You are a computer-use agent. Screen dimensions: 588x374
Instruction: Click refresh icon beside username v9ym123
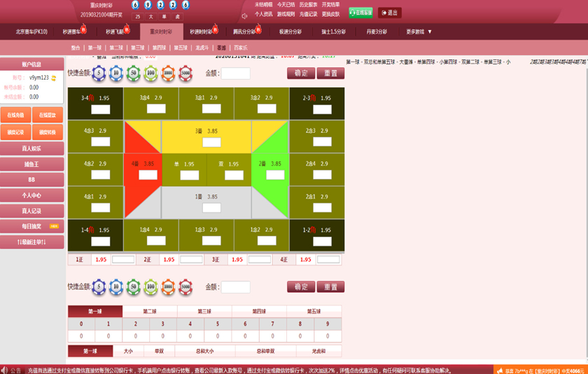pyautogui.click(x=53, y=78)
